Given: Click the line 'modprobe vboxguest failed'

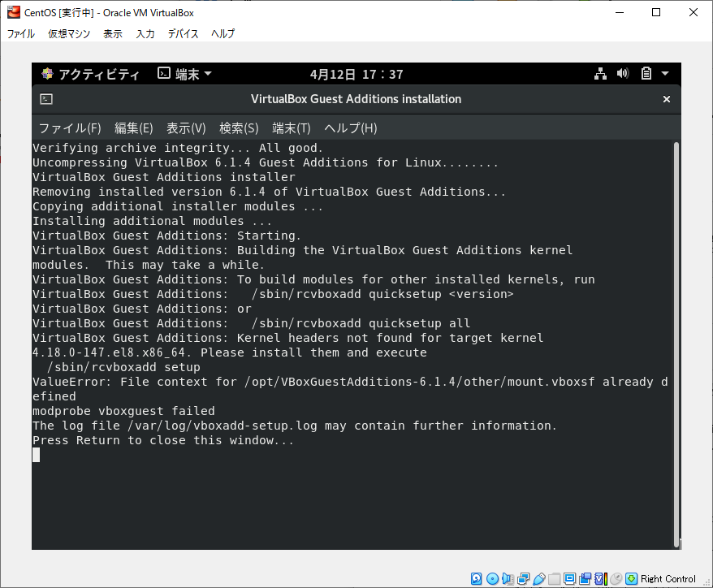Looking at the screenshot, I should click(x=123, y=411).
